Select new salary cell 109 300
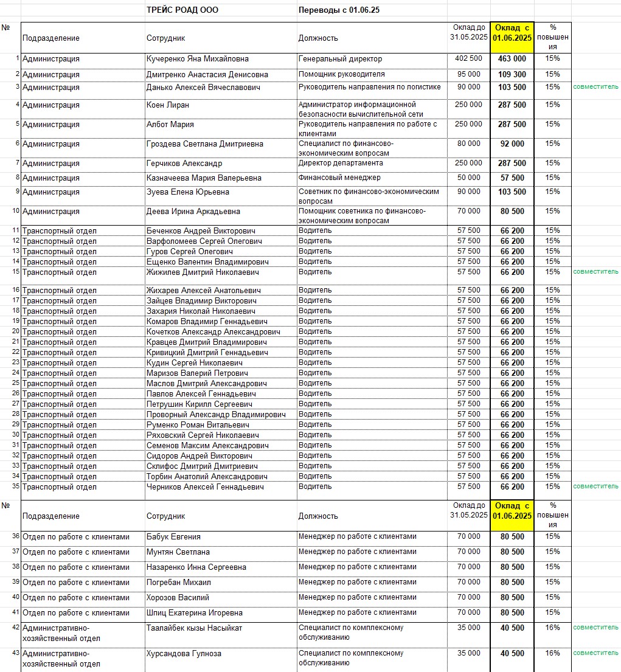This screenshot has width=621, height=672. tap(512, 74)
